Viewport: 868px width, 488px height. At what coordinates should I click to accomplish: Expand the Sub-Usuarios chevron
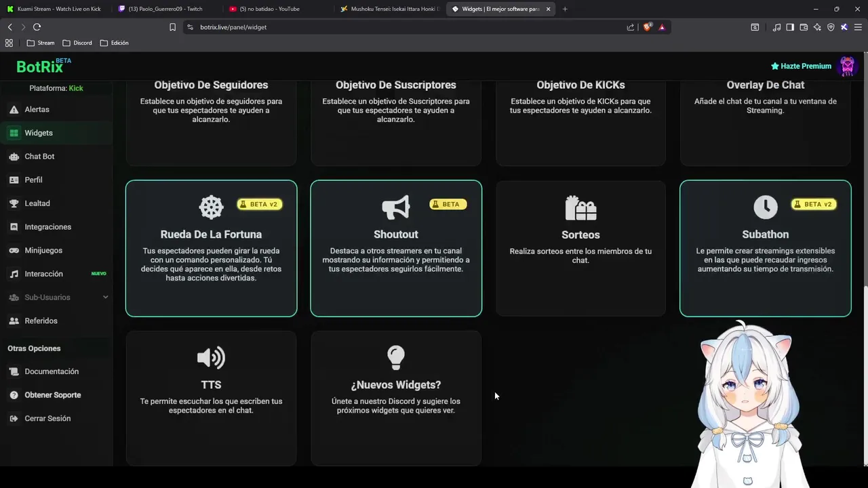(x=105, y=298)
